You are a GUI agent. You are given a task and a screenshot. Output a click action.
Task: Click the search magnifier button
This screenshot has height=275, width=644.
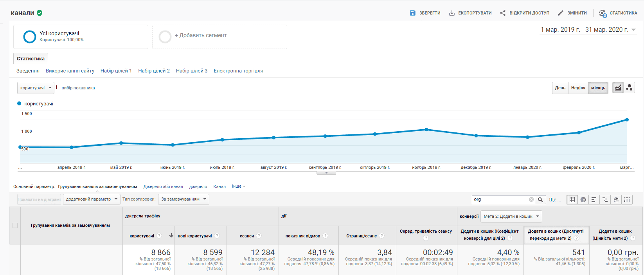[540, 199]
